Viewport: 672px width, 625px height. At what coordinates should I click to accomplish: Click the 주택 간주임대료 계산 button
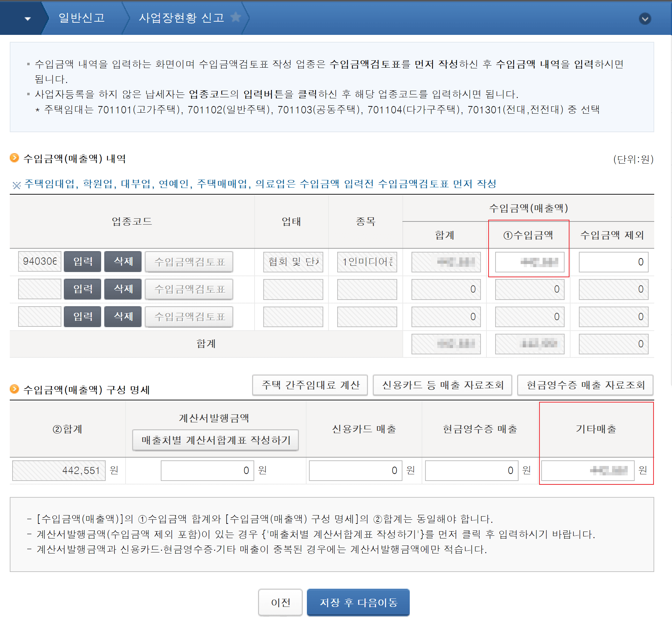[x=310, y=385]
